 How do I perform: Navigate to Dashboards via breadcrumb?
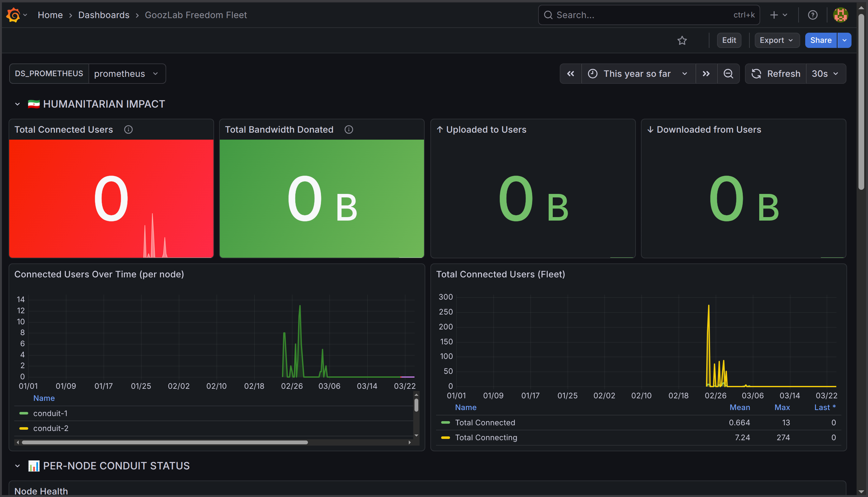tap(104, 15)
